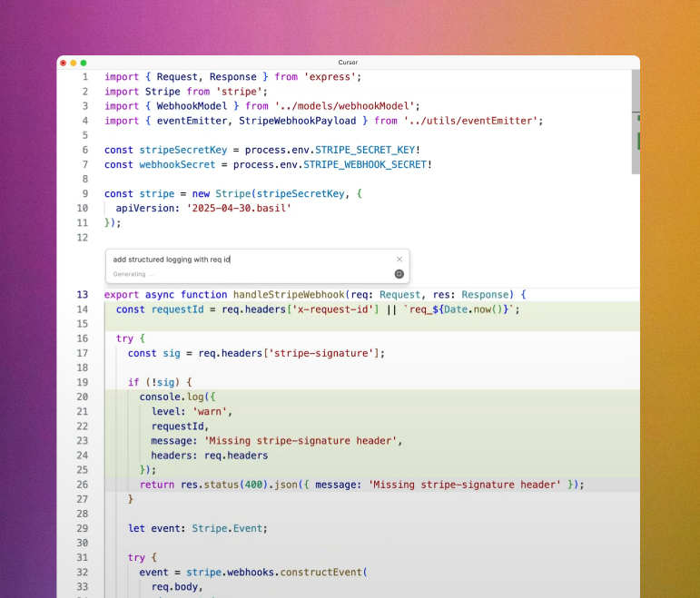Screen dimensions: 700x598
Task: Click 'Cursor' window title
Action: coord(348,63)
